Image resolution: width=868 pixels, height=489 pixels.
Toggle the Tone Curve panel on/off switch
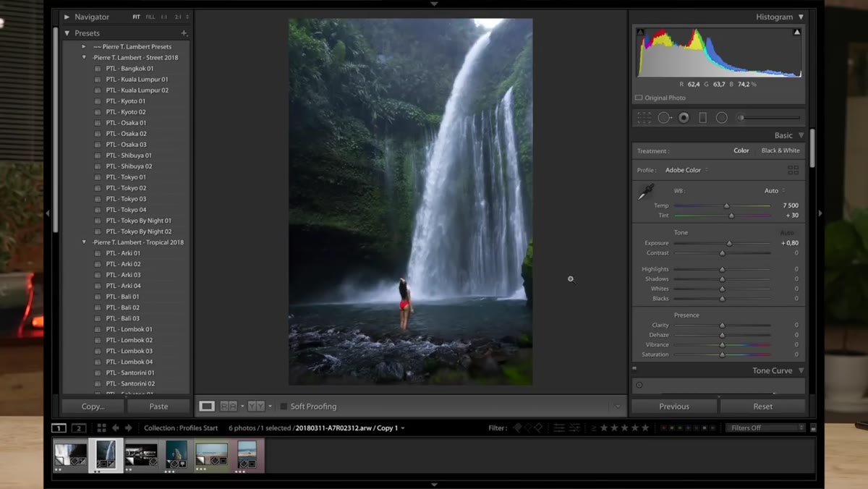pyautogui.click(x=634, y=370)
